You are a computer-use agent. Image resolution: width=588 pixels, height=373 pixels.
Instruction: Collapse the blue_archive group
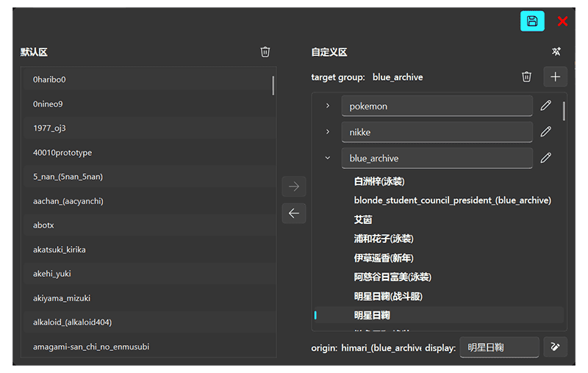click(x=328, y=158)
